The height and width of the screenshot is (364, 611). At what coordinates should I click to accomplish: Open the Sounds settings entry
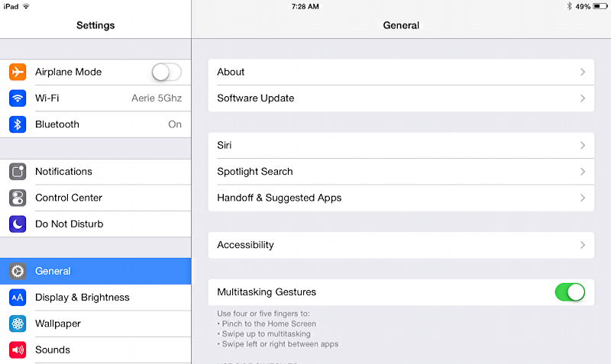pyautogui.click(x=95, y=350)
